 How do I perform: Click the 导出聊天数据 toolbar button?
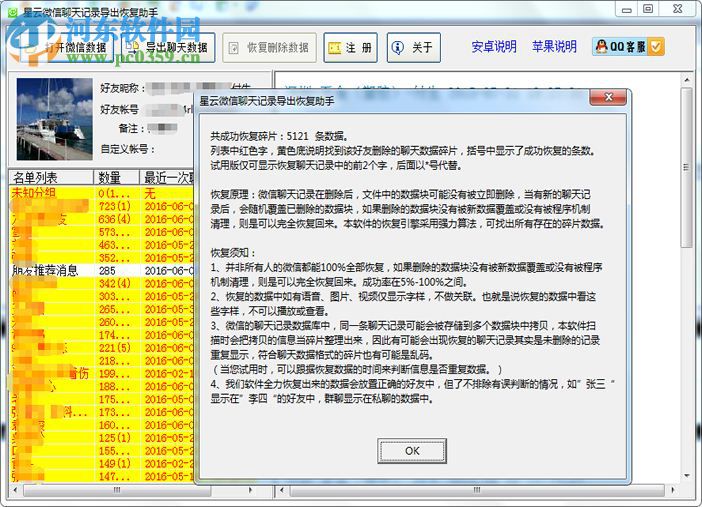point(168,47)
